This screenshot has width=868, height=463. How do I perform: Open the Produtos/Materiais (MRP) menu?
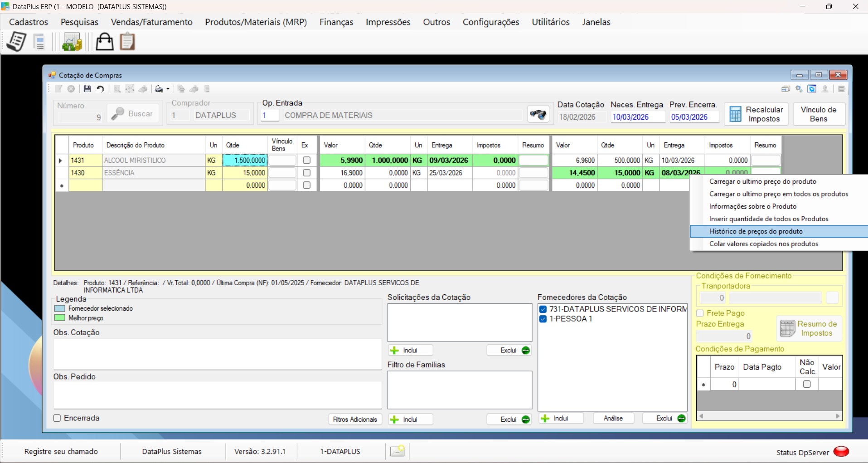tap(256, 22)
